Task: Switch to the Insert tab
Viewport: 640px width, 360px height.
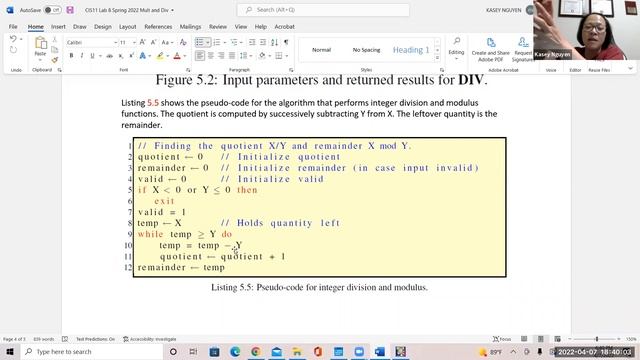Action: point(58,27)
